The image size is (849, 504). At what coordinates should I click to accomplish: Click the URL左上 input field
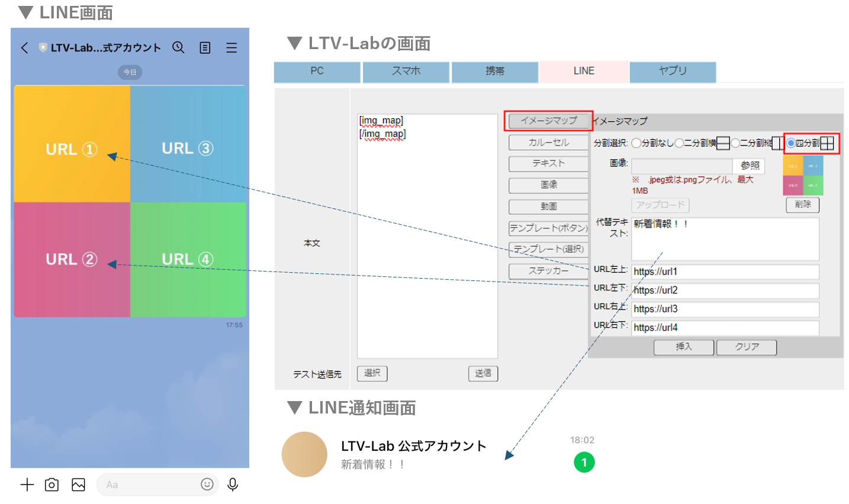725,272
